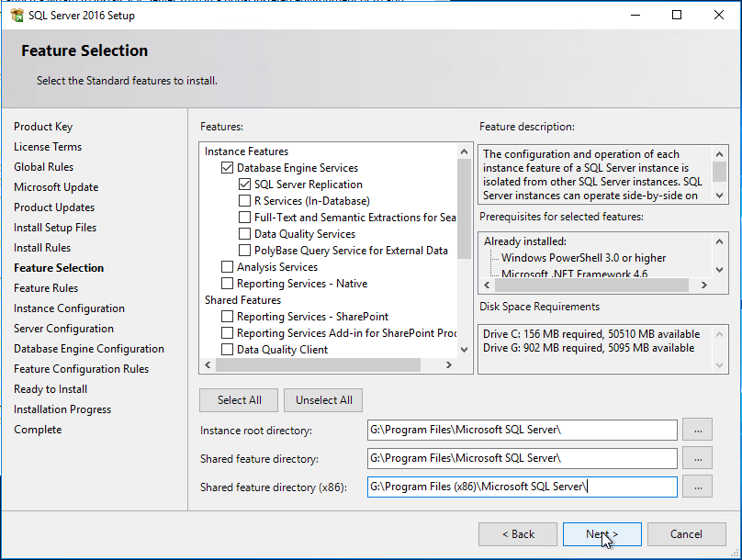Click features list horizontal scrollbar thumb

[318, 365]
